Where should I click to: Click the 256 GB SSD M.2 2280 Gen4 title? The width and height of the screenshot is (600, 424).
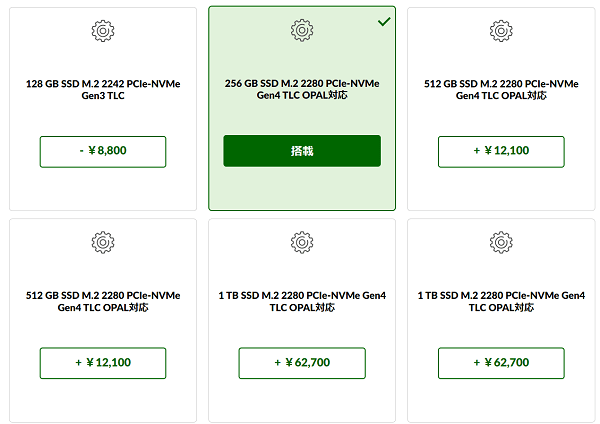coord(302,89)
